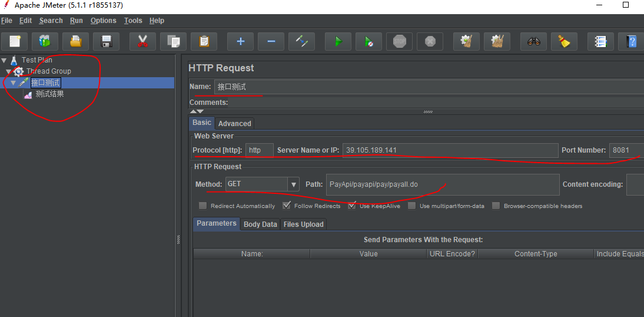Click the Comments input field

(437, 103)
